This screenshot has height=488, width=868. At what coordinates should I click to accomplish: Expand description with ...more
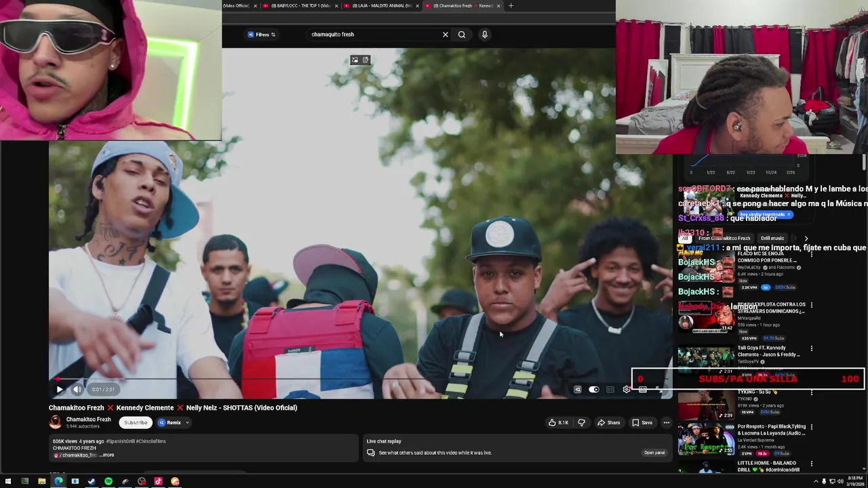tap(107, 455)
